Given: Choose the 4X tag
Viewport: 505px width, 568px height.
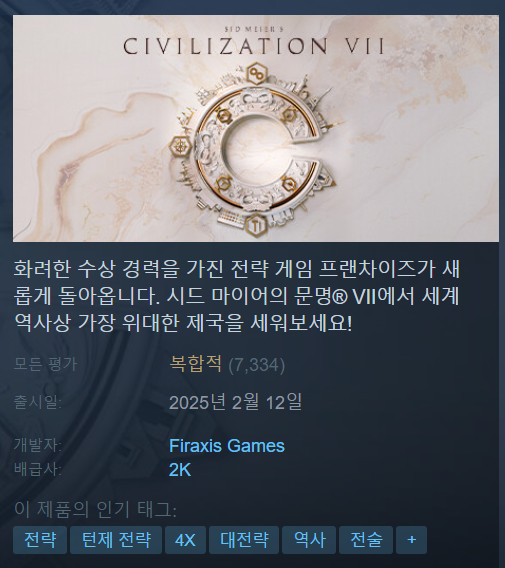Looking at the screenshot, I should 185,540.
